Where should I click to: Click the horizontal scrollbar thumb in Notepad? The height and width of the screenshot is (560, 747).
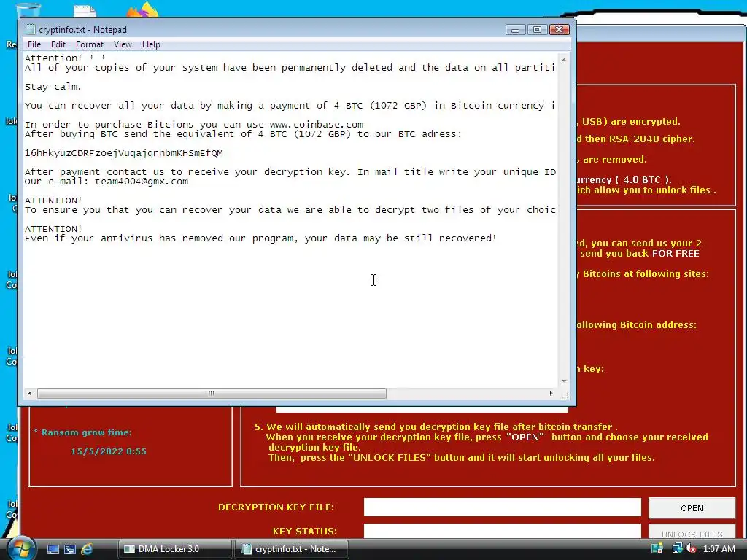pyautogui.click(x=212, y=393)
